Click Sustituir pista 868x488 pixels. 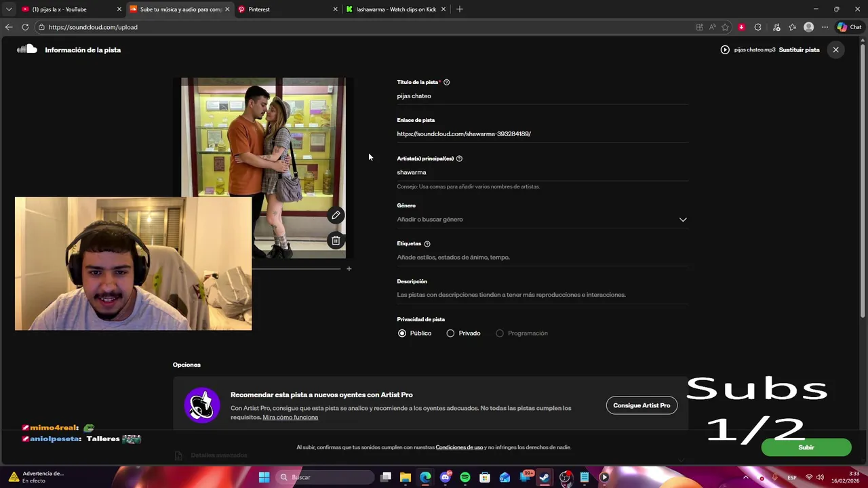799,49
